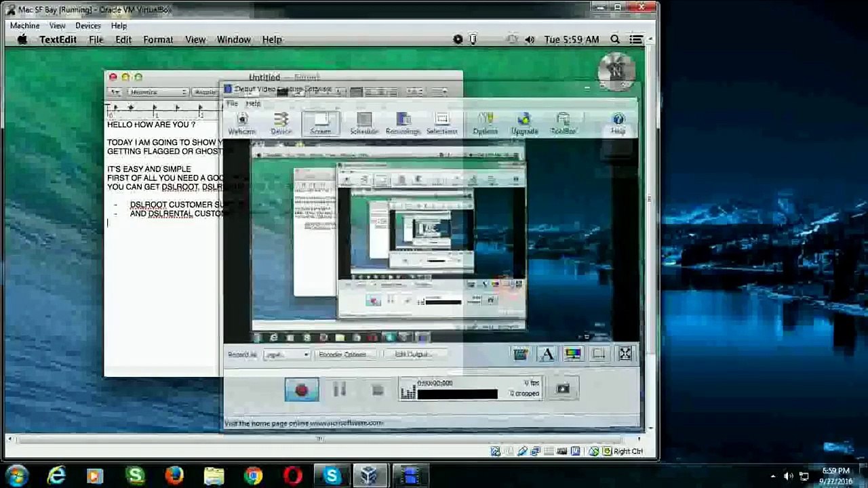Open TextEdit paragraph styles dropdown

(x=114, y=92)
